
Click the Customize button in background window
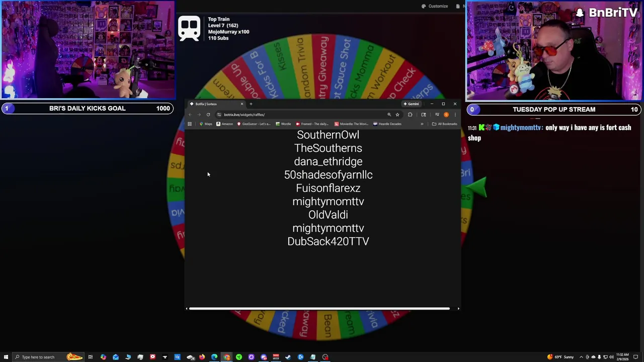tap(435, 6)
